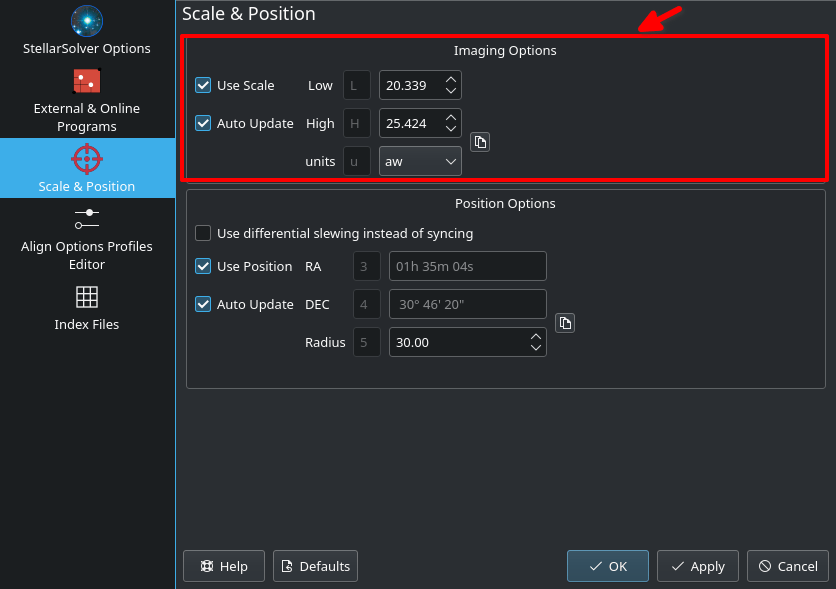
Task: Click copy icon beside position Radius
Action: 565,323
